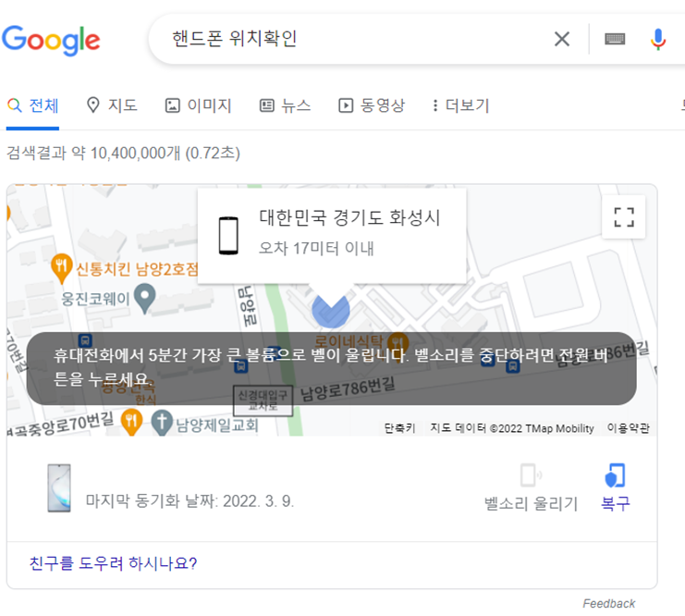The width and height of the screenshot is (685, 616).
Task: Click the ringing notification toast message
Action: (331, 368)
